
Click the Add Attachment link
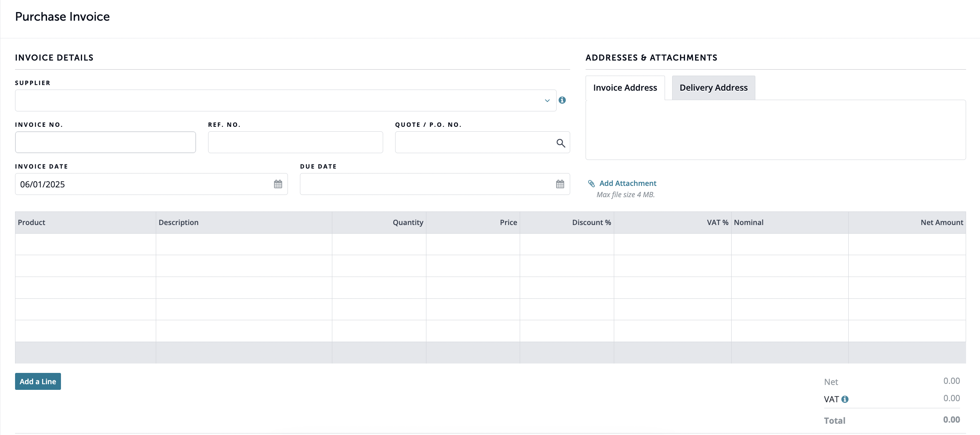click(628, 183)
